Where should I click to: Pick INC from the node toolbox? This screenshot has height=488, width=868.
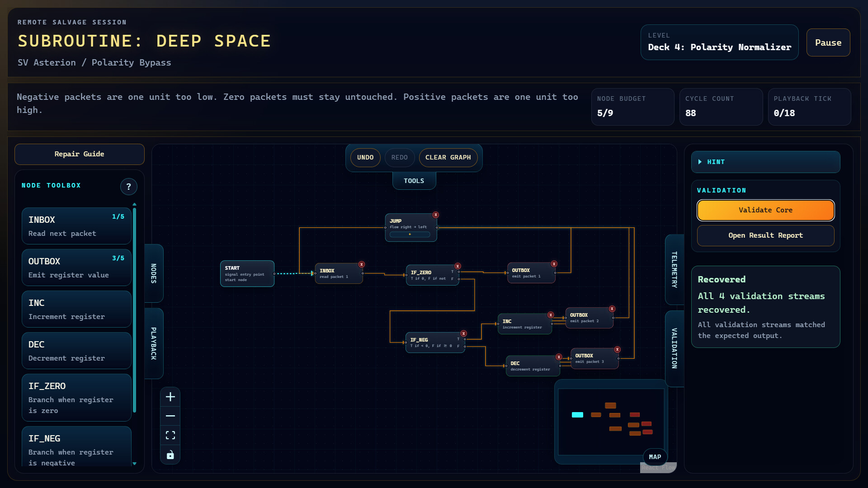[76, 309]
